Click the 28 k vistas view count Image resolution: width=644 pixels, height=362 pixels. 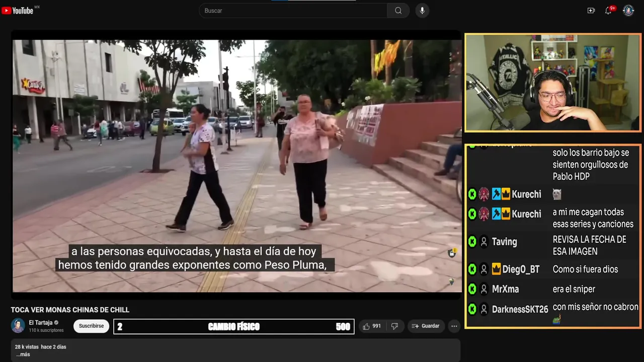tap(27, 347)
